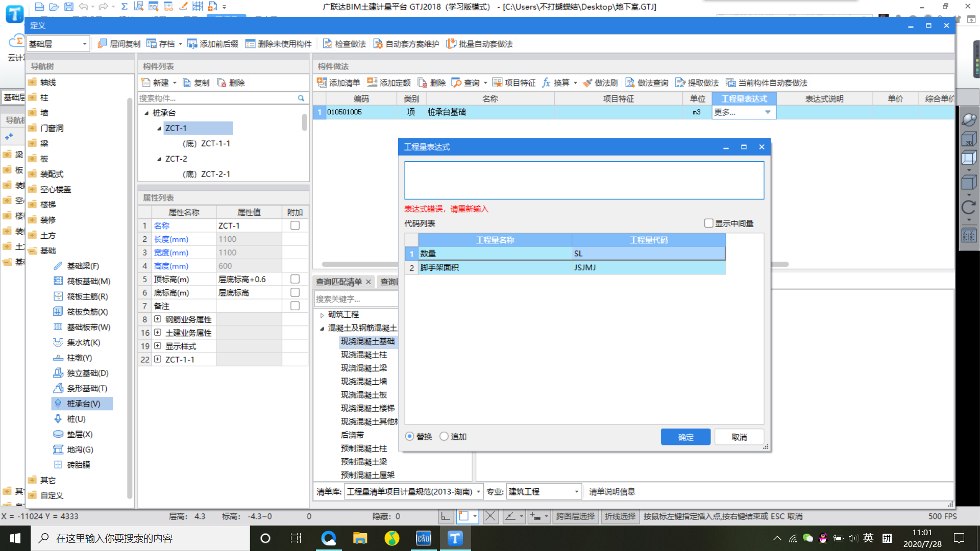
Task: Click 删除 in component list toolbar
Action: [231, 83]
